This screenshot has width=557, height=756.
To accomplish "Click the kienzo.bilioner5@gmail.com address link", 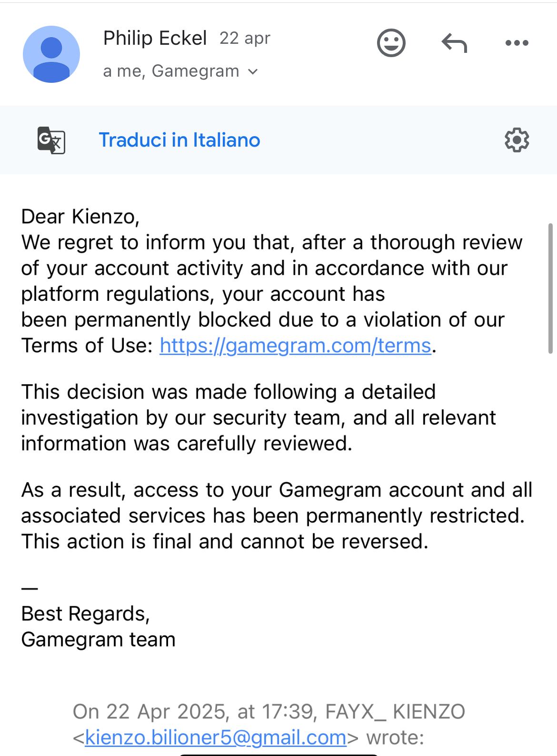I will pos(216,737).
